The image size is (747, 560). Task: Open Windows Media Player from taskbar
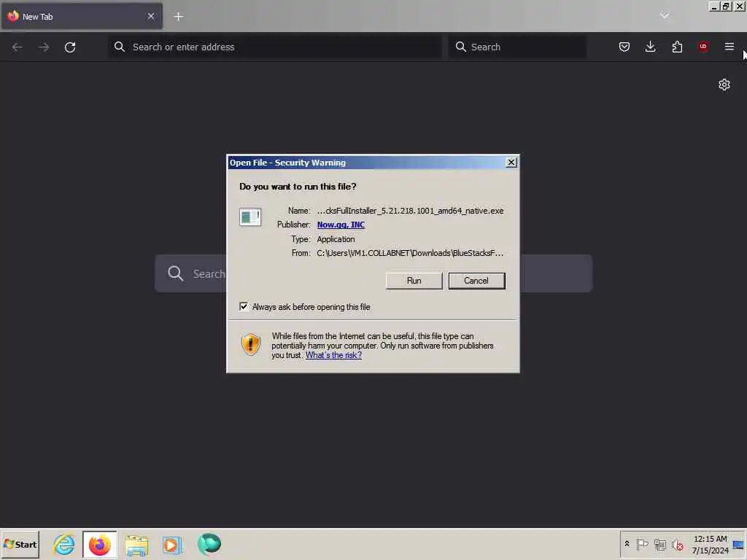click(172, 544)
